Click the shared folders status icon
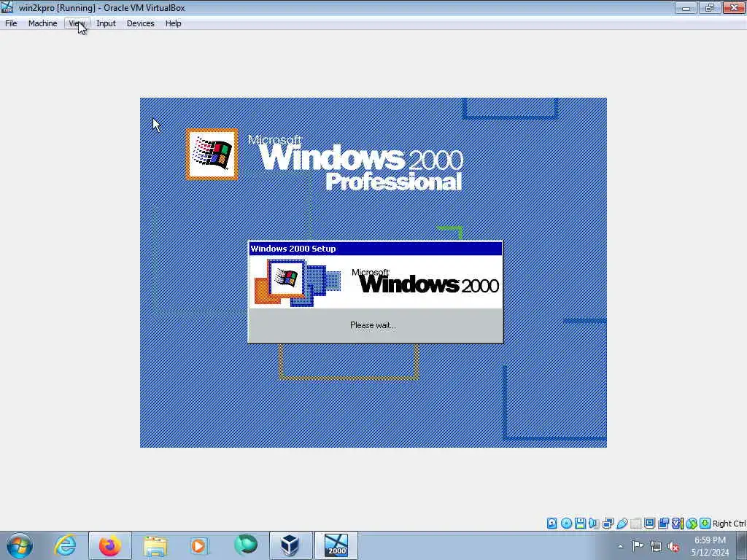The height and width of the screenshot is (560, 747). coord(635,524)
